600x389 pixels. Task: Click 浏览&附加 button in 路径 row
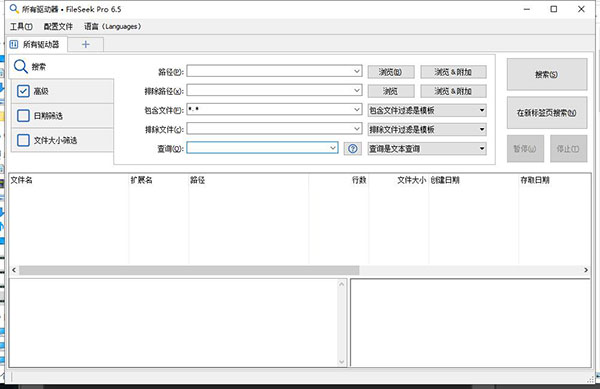[x=453, y=72]
